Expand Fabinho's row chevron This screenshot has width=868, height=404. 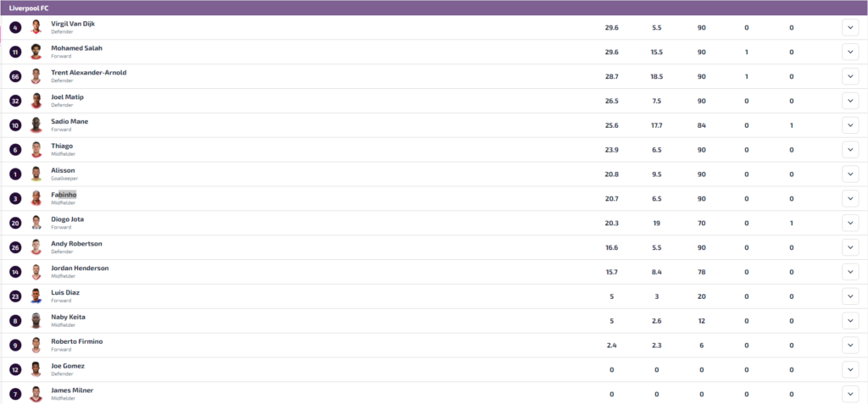click(x=849, y=199)
